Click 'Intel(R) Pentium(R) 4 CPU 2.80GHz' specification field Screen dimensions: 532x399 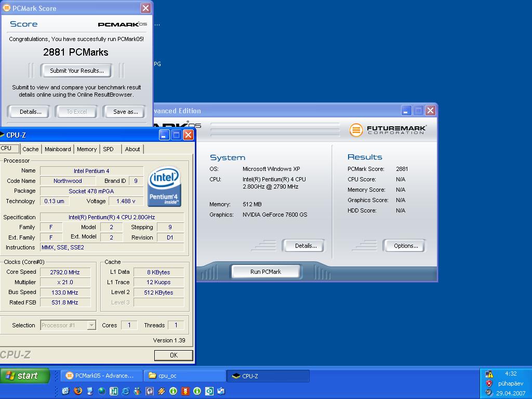(x=112, y=217)
